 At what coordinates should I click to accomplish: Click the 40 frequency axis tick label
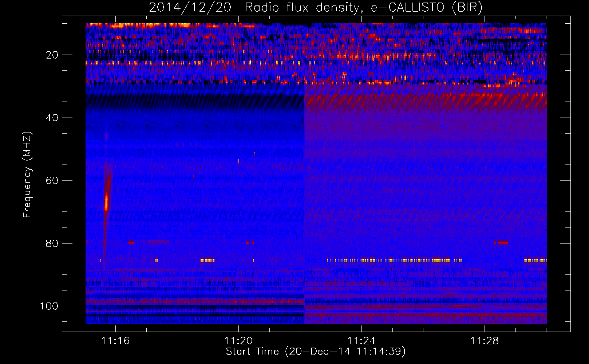click(52, 118)
